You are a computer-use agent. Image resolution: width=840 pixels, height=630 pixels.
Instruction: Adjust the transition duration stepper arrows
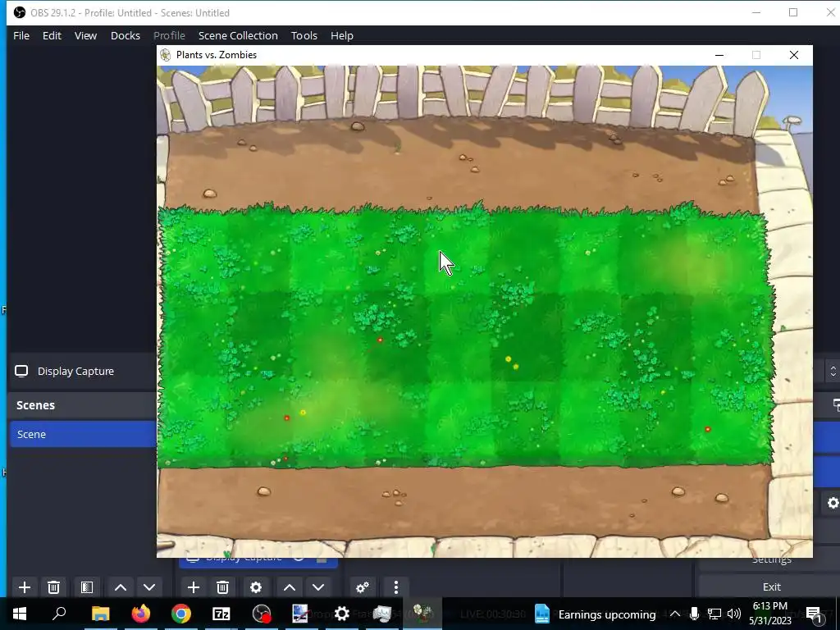833,372
